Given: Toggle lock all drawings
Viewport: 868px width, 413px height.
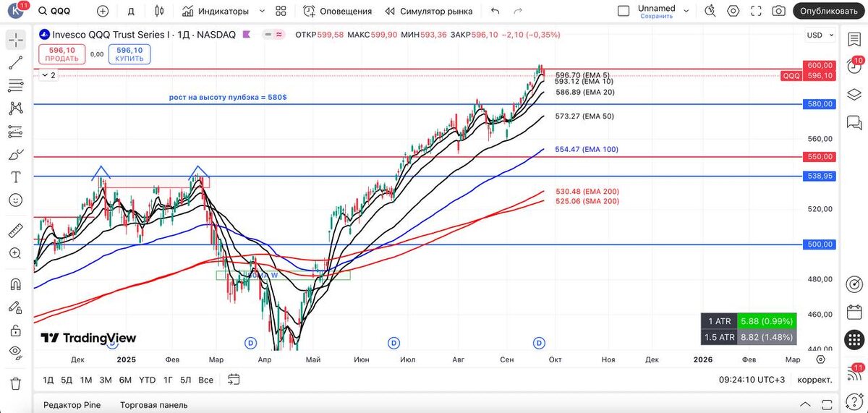Looking at the screenshot, I should pyautogui.click(x=15, y=330).
